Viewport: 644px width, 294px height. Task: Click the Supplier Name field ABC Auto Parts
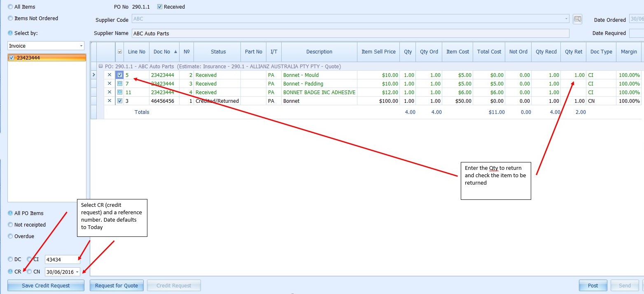point(350,33)
